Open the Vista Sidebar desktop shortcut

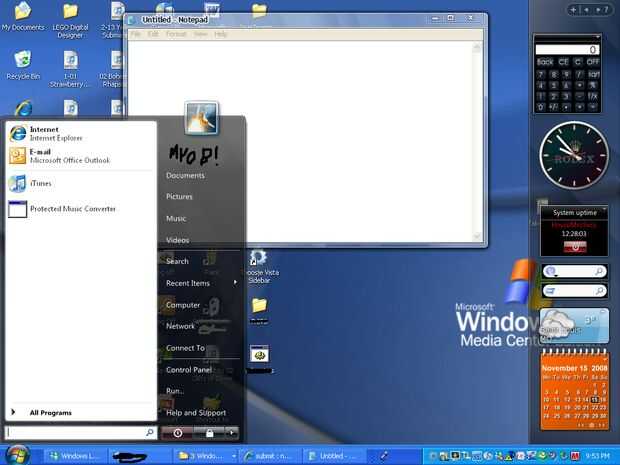(x=259, y=267)
